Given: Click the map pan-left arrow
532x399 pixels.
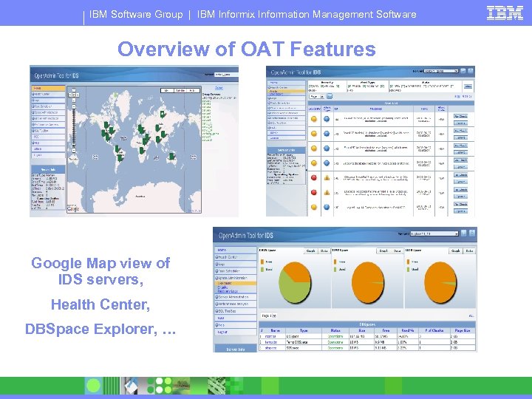Looking at the screenshot, I should 70,95.
